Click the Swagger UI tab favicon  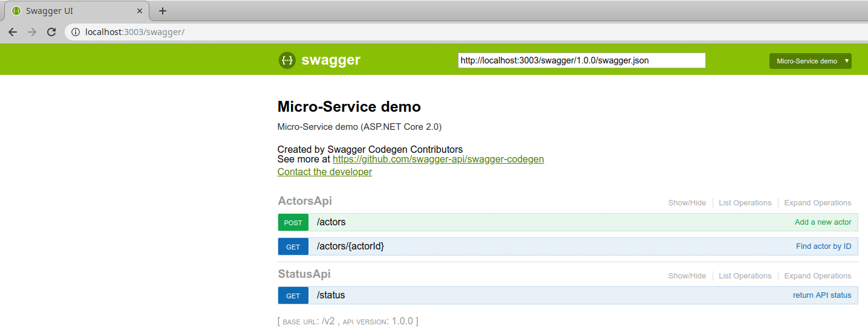pyautogui.click(x=16, y=11)
